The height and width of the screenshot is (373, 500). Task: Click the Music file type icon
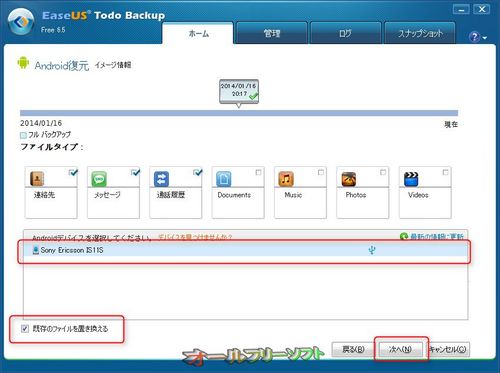(x=286, y=179)
